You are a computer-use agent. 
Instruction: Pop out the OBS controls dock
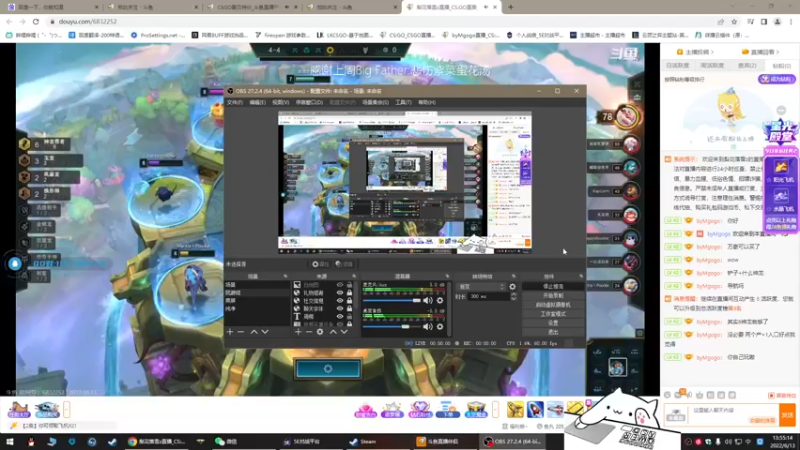581,277
